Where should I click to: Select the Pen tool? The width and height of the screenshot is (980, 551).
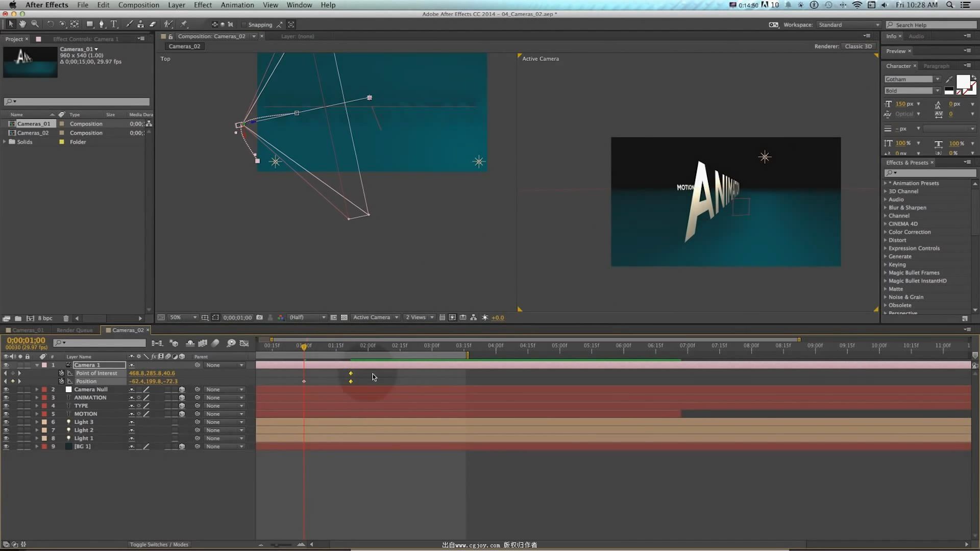[x=102, y=24]
